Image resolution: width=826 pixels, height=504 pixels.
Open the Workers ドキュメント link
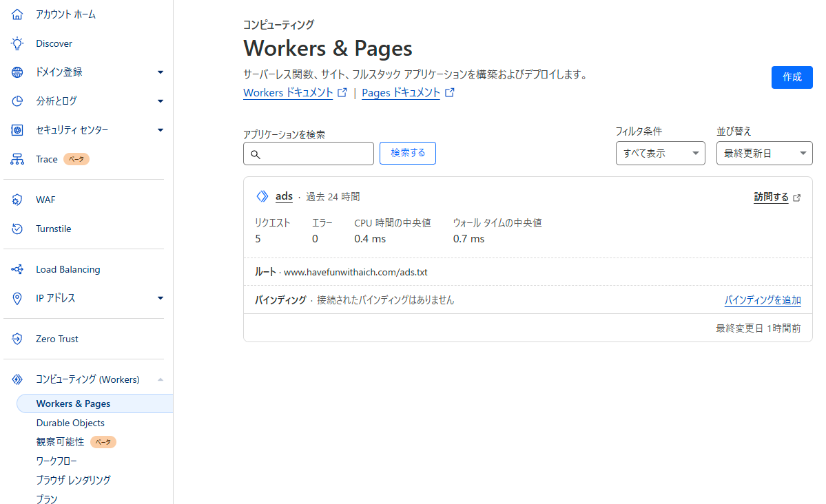(x=288, y=93)
